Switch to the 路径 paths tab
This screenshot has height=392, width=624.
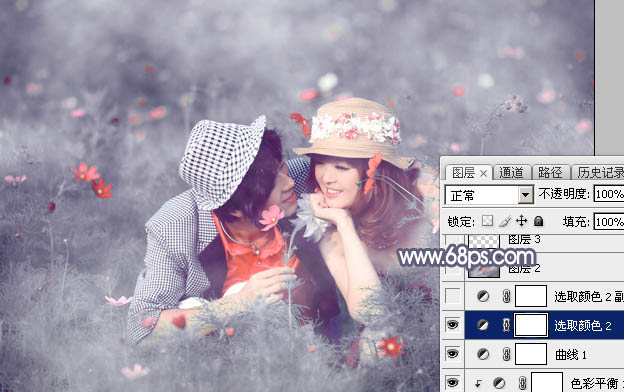(x=550, y=172)
